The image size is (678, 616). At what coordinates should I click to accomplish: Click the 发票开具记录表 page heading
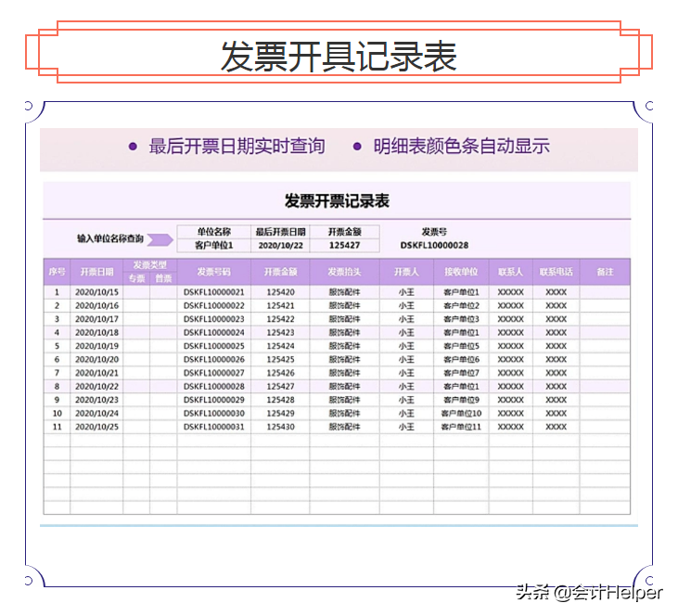339,57
